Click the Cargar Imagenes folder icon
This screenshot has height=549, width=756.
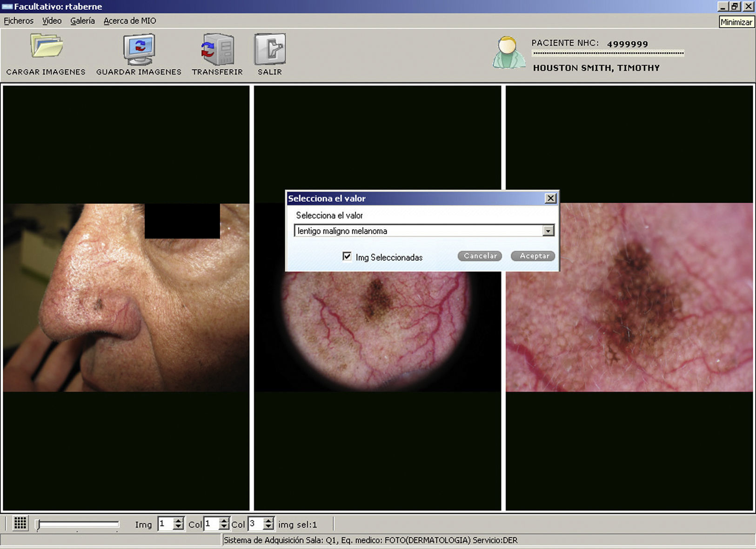(x=46, y=46)
